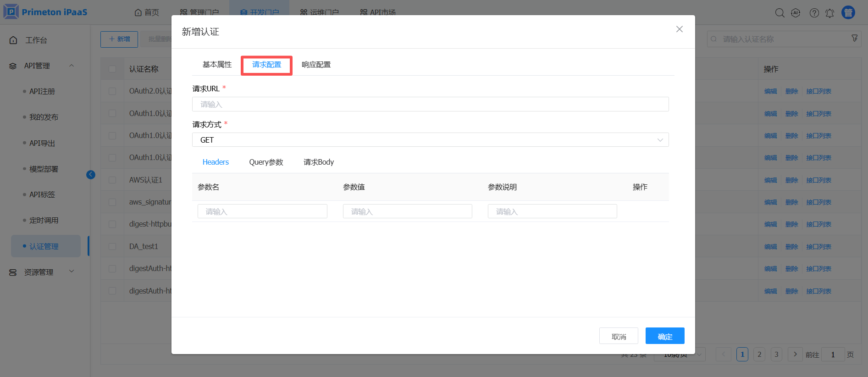868x377 pixels.
Task: Click the 确定 confirm button
Action: click(664, 336)
